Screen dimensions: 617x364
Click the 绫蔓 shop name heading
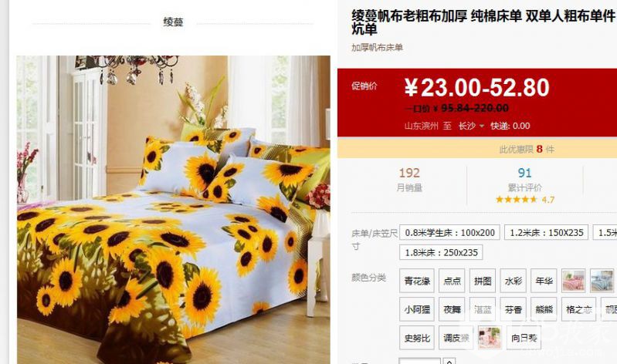click(x=173, y=22)
